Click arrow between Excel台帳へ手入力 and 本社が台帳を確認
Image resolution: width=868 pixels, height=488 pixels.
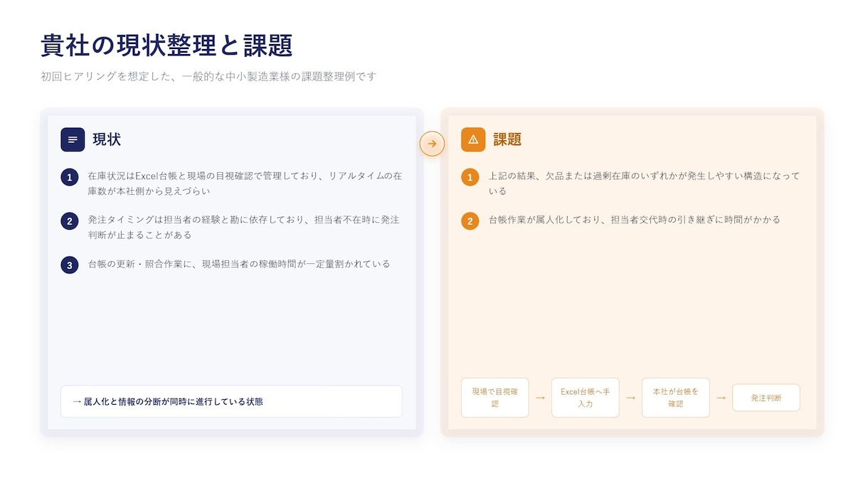click(x=630, y=398)
